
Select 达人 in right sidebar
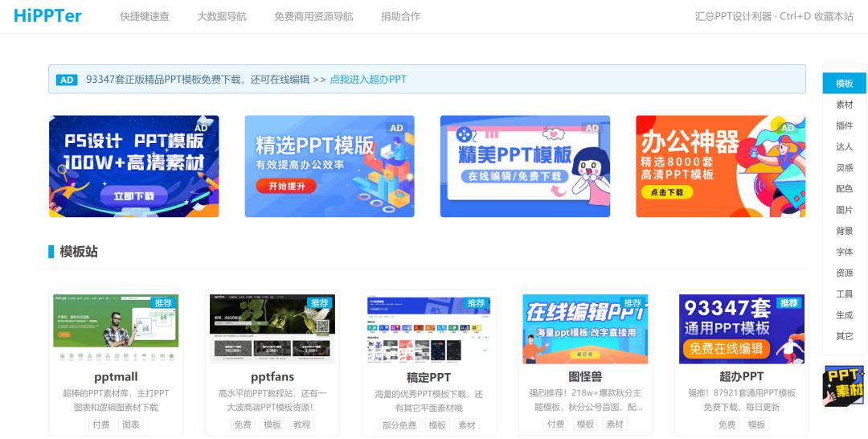[844, 146]
